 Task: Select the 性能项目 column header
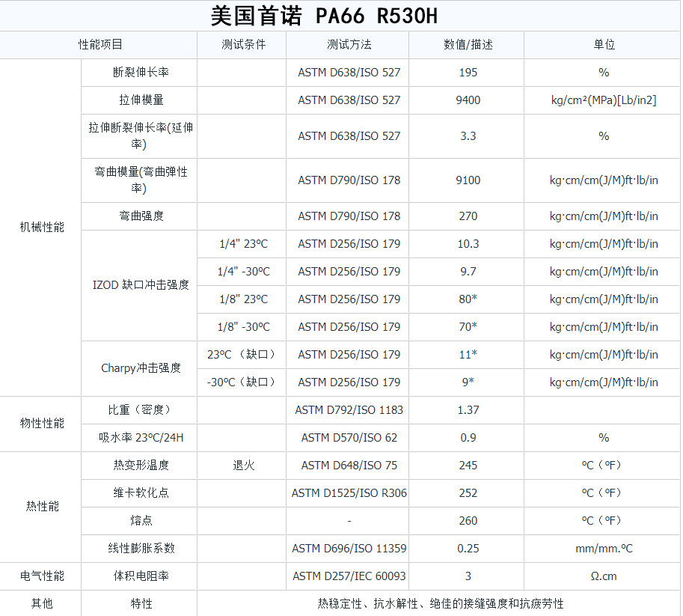click(100, 45)
